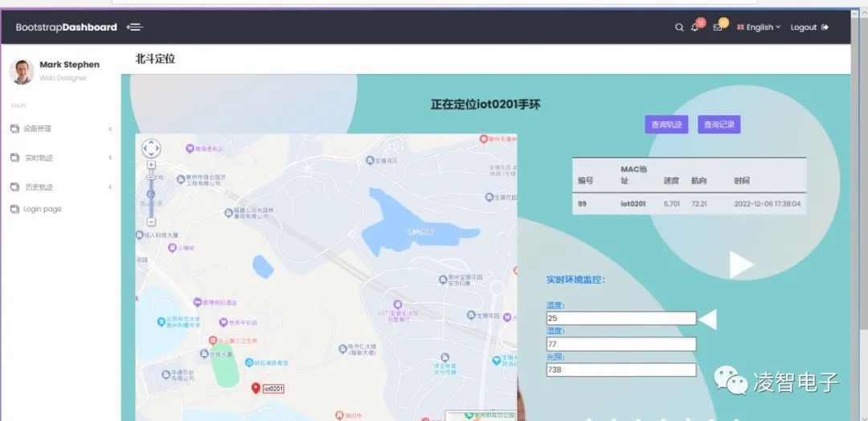Click speed value 5.701
Screen dimensions: 868x421
click(671, 203)
